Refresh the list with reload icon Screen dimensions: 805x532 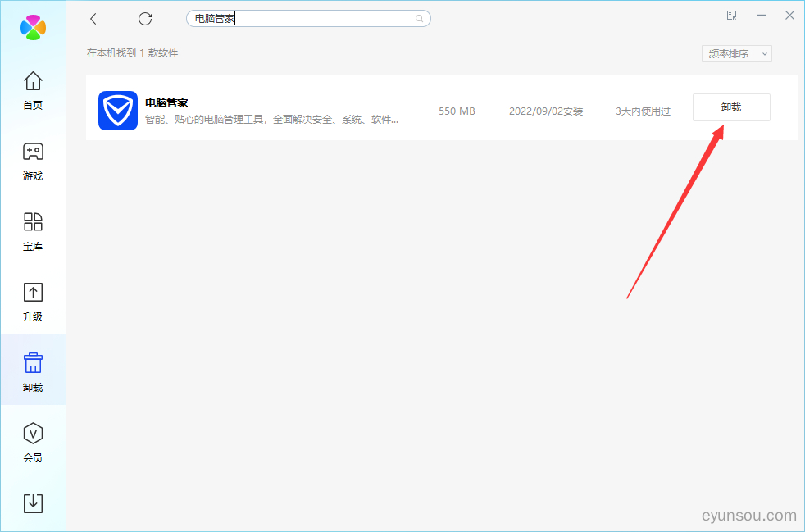point(145,19)
